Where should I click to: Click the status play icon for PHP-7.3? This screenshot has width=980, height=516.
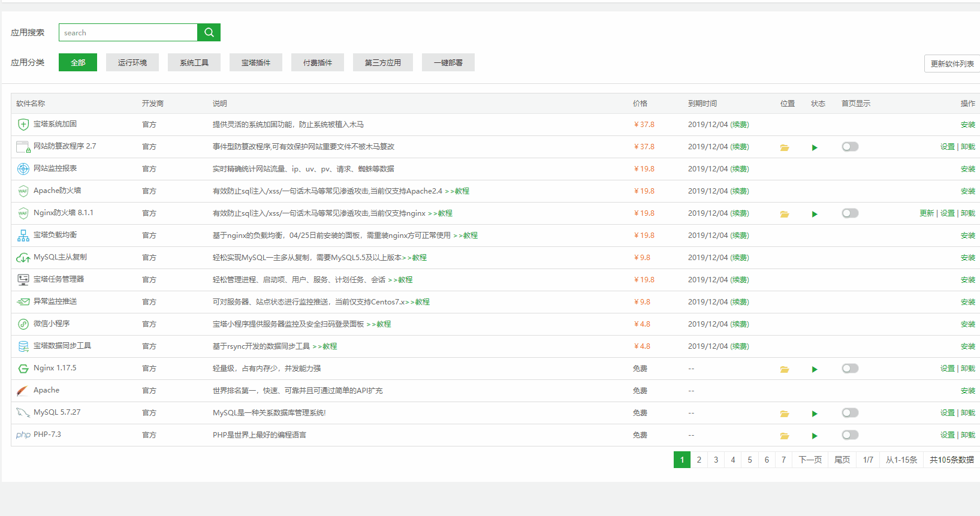pyautogui.click(x=815, y=436)
